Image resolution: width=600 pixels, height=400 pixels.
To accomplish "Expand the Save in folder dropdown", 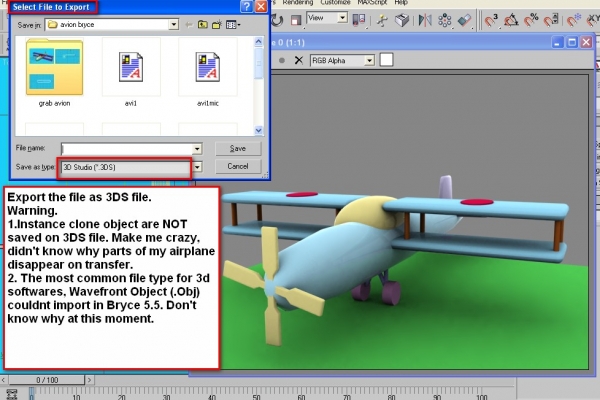I will tap(173, 25).
